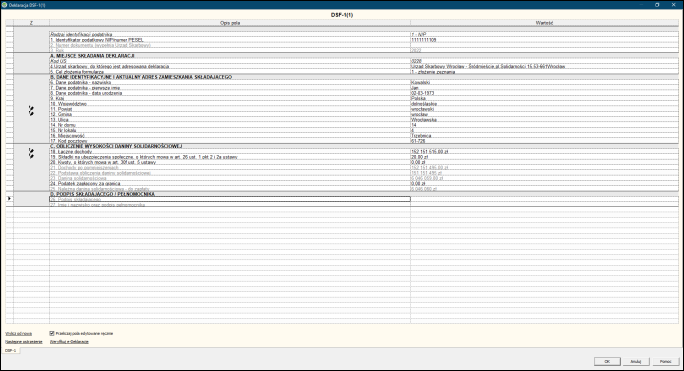Click the first name value 'Jan'
This screenshot has width=684, height=371.
414,88
